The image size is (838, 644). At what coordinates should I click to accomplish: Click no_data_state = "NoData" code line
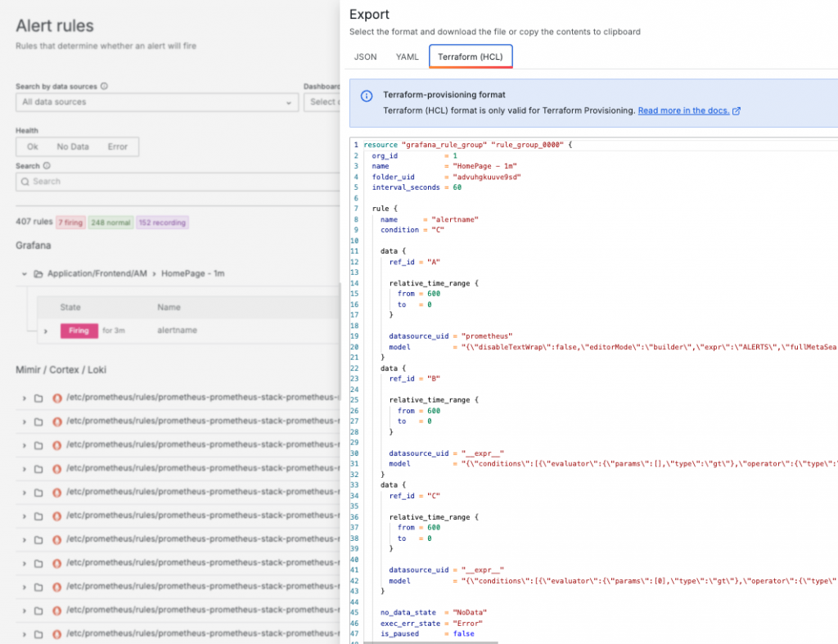click(434, 612)
